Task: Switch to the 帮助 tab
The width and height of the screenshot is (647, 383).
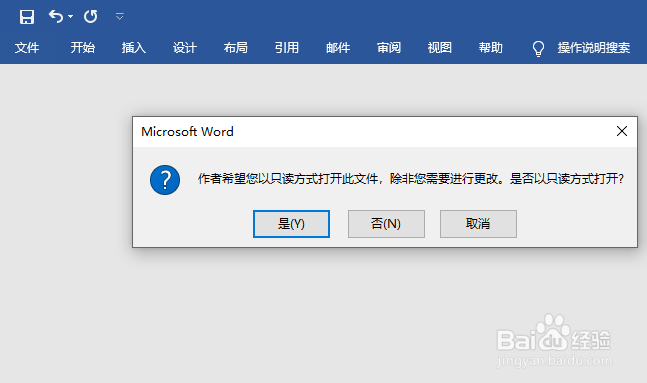Action: click(x=491, y=48)
